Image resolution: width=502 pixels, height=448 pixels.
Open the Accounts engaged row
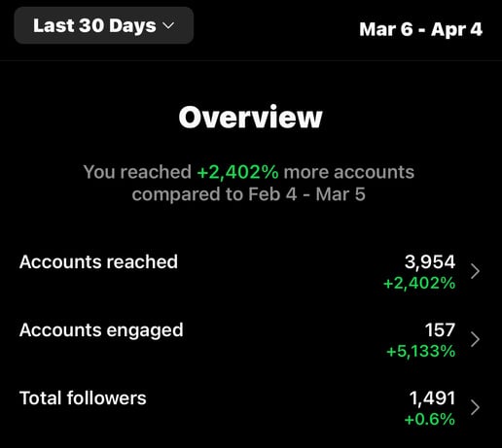click(x=250, y=339)
